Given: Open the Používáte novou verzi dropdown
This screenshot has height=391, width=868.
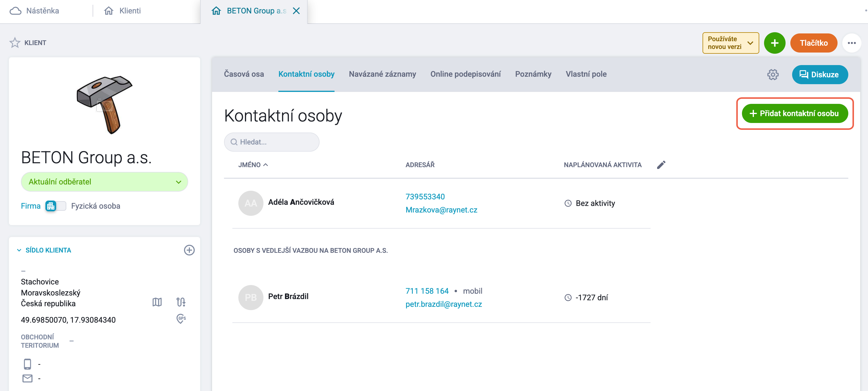Looking at the screenshot, I should pos(731,43).
